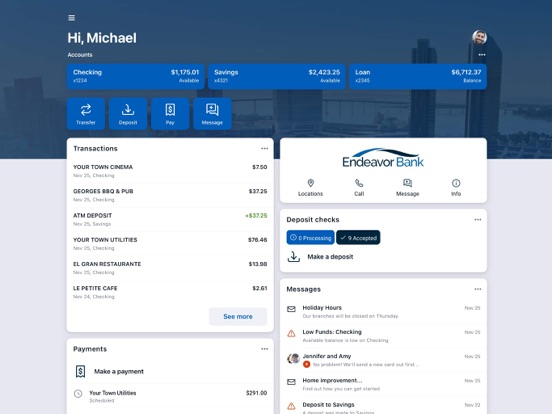Open the Accounts more options dots
The width and height of the screenshot is (552, 414).
(x=482, y=55)
